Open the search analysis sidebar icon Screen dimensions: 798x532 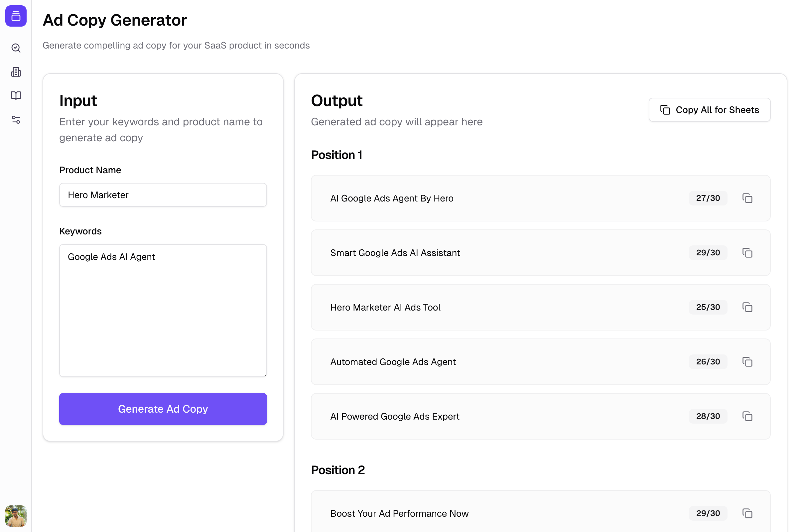click(x=16, y=48)
